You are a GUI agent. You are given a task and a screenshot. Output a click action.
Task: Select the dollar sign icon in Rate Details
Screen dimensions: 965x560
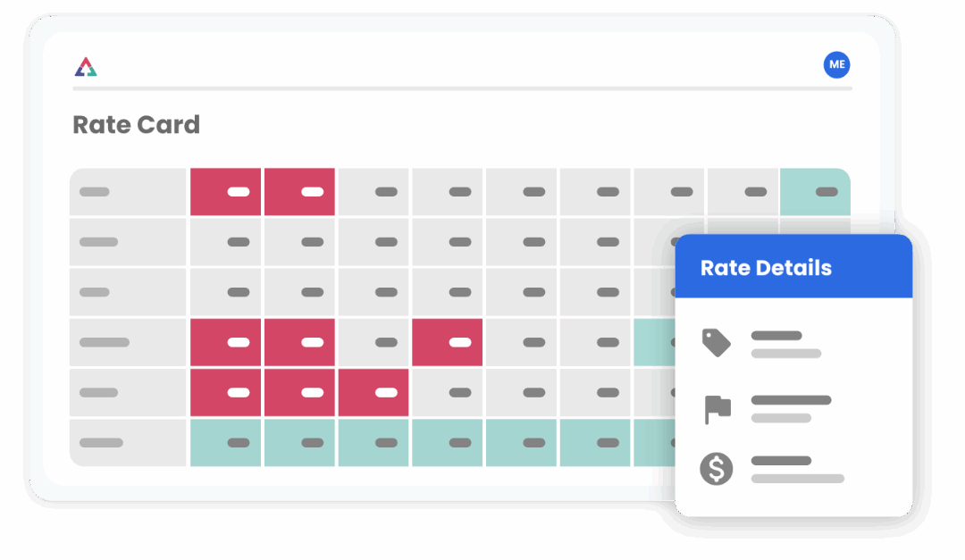(x=717, y=469)
